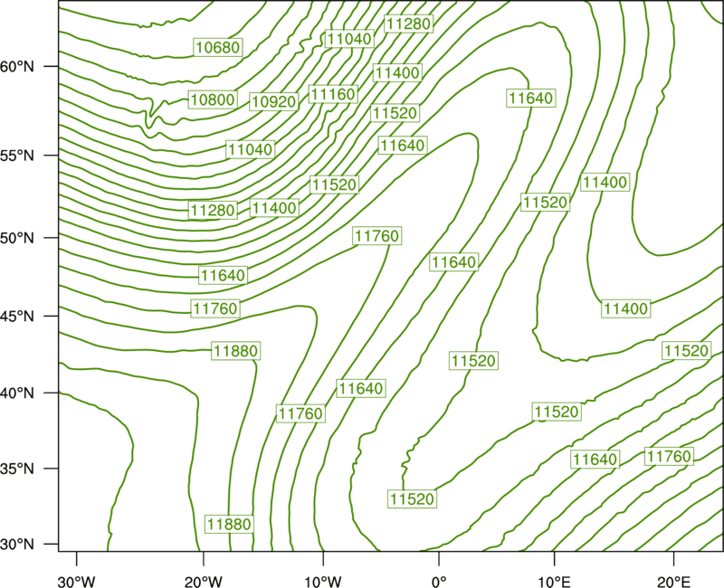Image resolution: width=724 pixels, height=588 pixels.
Task: Select the 10°E longitude axis label
Action: click(x=554, y=582)
